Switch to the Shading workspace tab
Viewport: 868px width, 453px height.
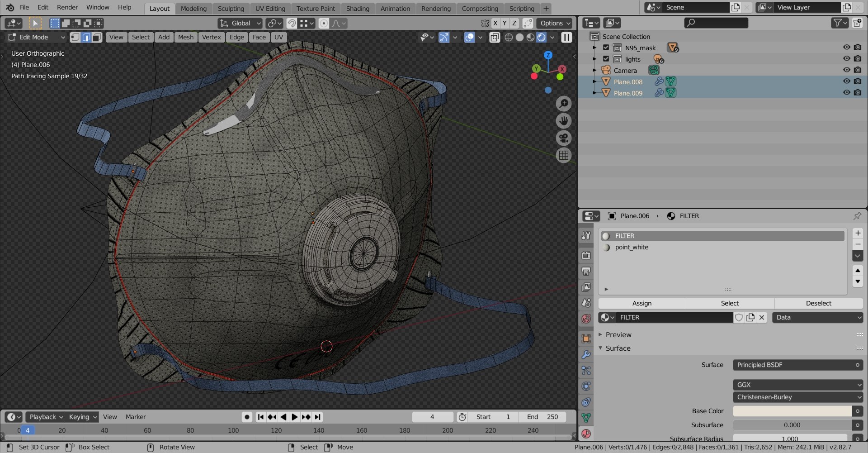(358, 8)
